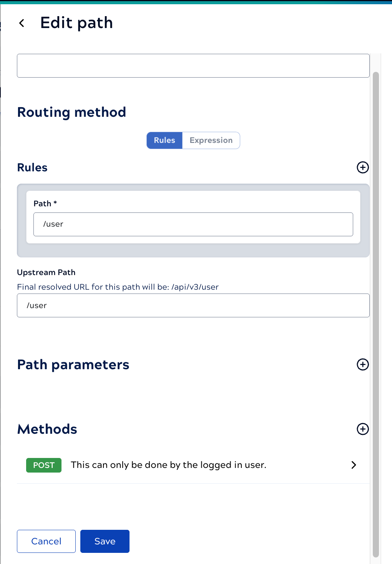Add a new rule with the plus icon

pyautogui.click(x=362, y=168)
